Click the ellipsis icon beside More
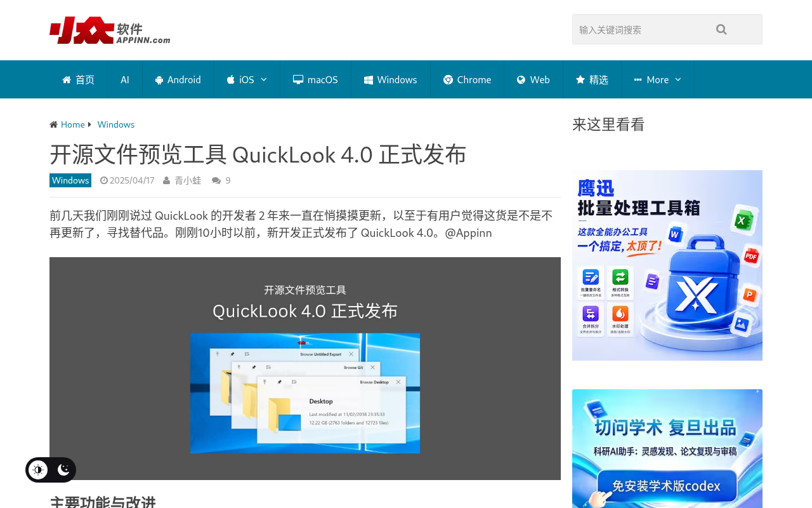 tap(638, 79)
